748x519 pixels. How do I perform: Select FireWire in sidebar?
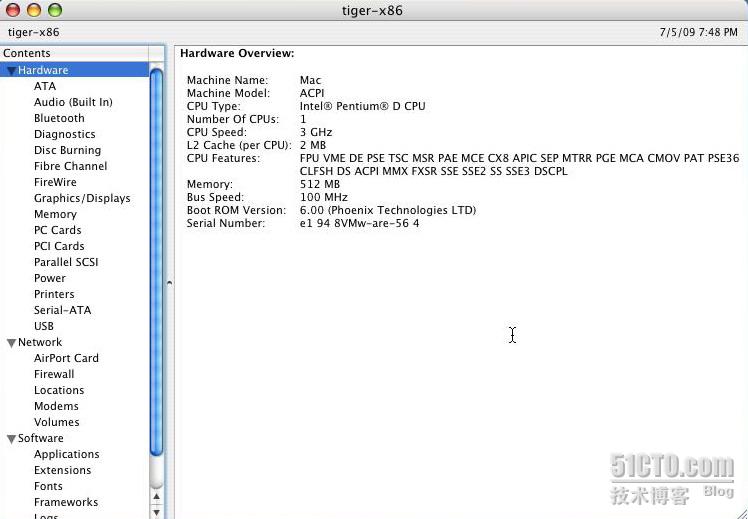point(55,182)
